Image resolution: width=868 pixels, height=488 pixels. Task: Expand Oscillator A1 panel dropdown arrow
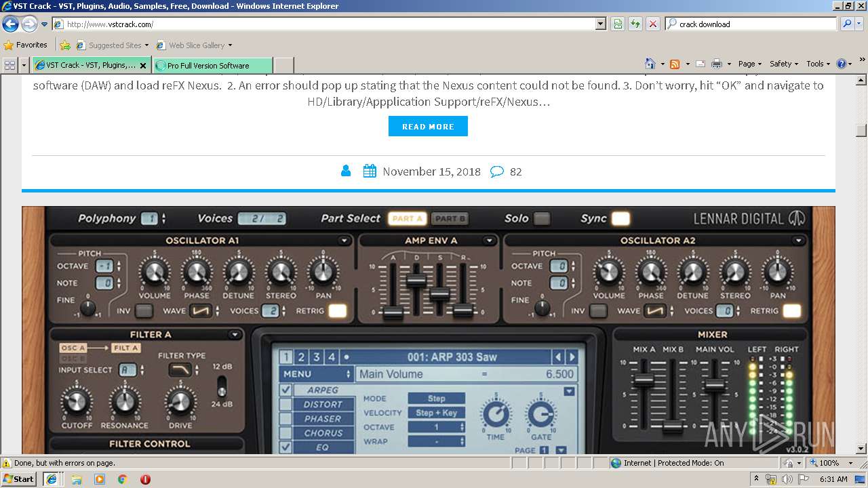point(344,241)
